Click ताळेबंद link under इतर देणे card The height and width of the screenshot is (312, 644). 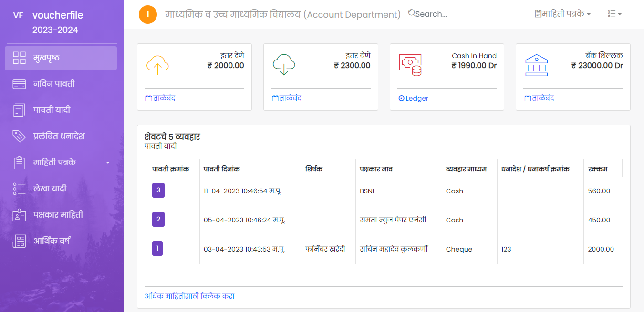[161, 98]
